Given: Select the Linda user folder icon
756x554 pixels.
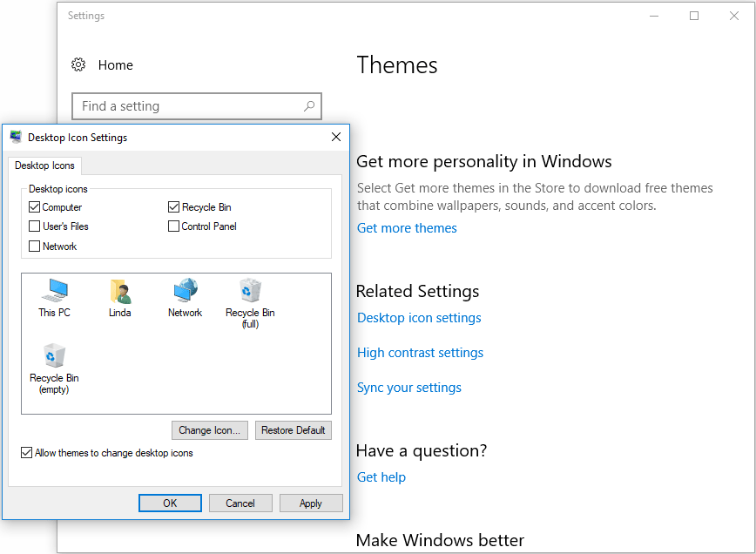Looking at the screenshot, I should (x=119, y=298).
